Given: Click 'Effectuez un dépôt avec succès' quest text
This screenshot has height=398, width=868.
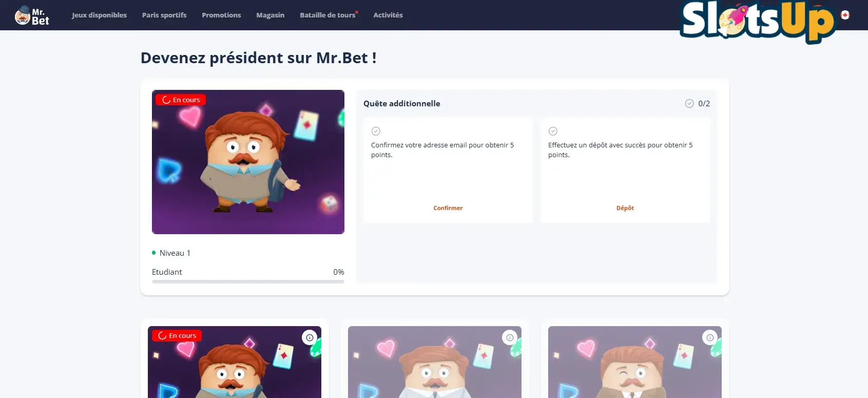Looking at the screenshot, I should coord(620,150).
